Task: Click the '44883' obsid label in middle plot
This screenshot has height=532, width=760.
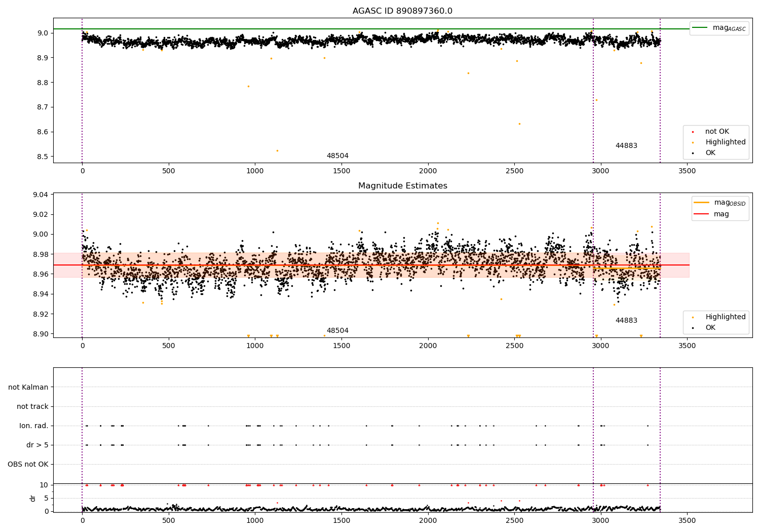Action: (626, 321)
